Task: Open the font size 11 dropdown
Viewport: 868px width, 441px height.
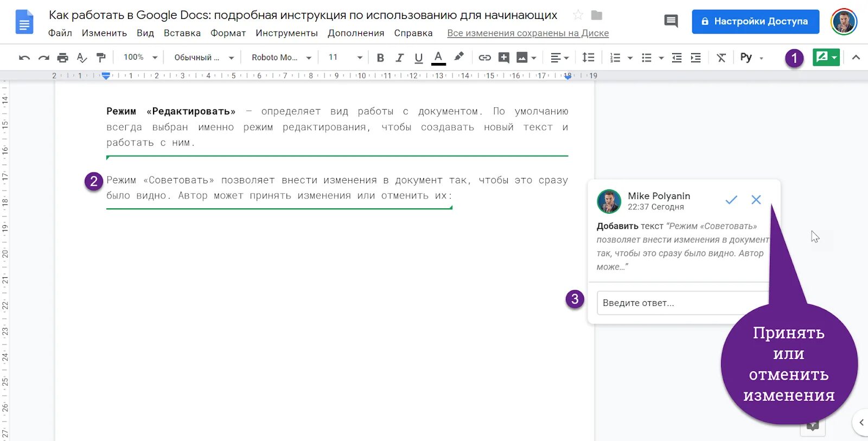Action: (346, 57)
